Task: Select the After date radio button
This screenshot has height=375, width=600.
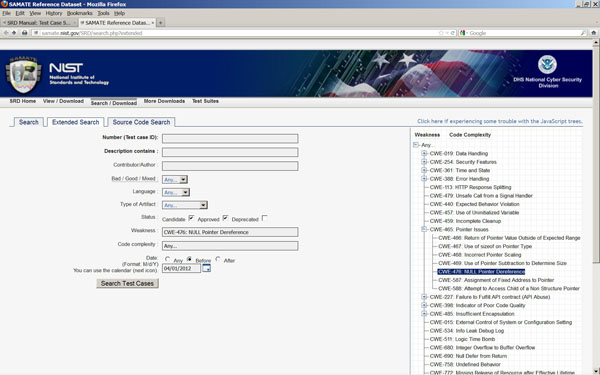Action: (x=218, y=259)
